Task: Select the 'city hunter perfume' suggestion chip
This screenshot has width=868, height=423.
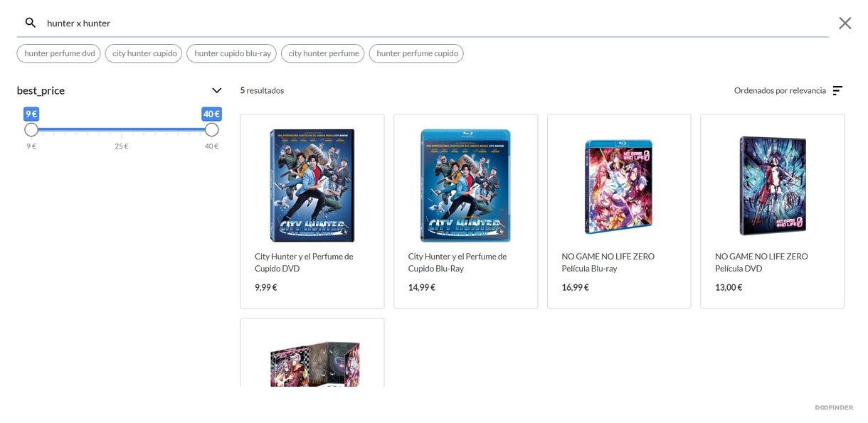Action: pos(323,53)
